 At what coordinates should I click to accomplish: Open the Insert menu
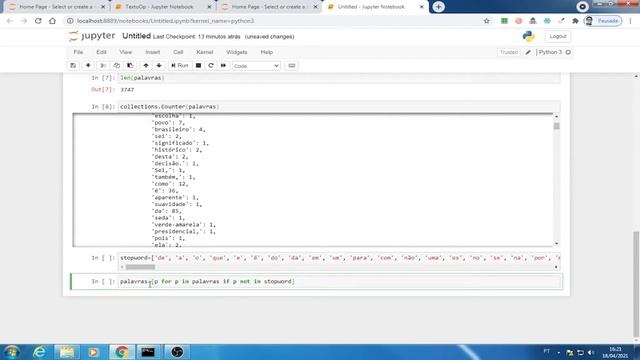click(x=153, y=52)
